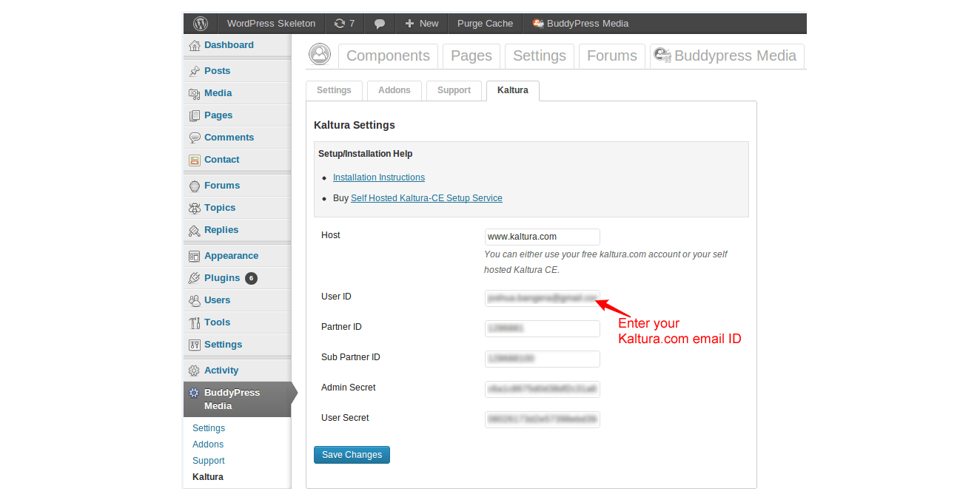Open the WordPress logo menu

tap(200, 24)
